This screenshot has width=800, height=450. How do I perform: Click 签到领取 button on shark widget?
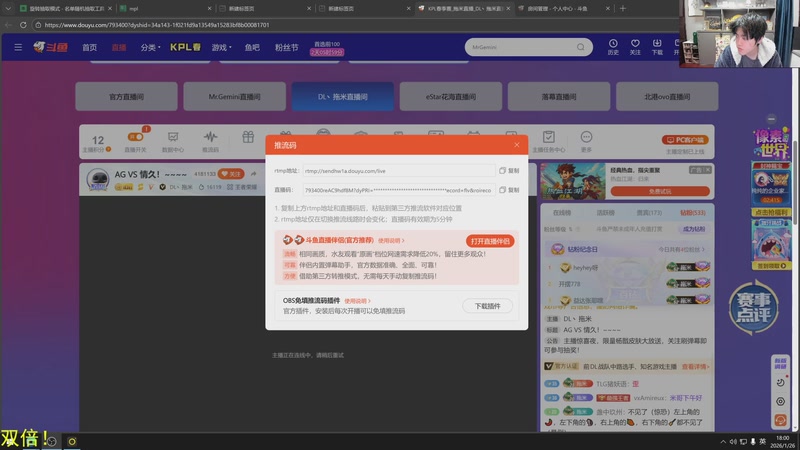tap(771, 266)
